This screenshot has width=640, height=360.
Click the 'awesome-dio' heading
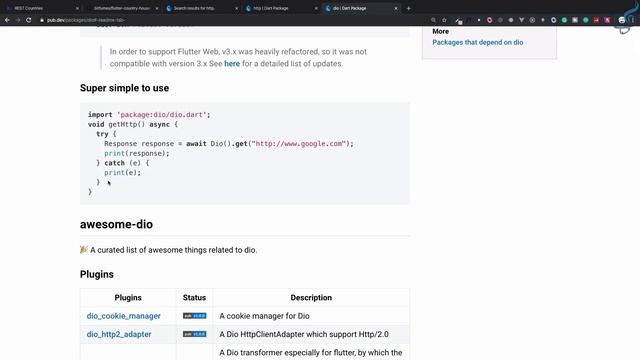[x=116, y=224]
